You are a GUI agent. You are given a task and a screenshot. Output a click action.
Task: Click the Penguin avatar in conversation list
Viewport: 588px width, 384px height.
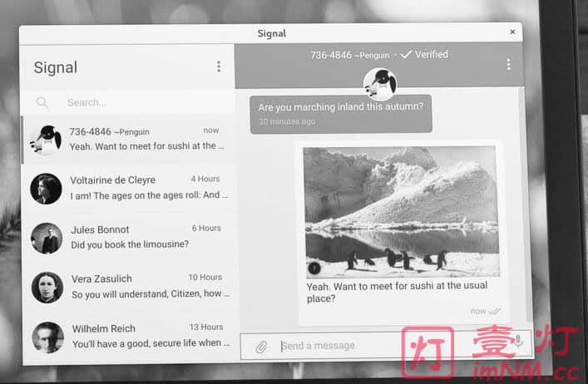[x=46, y=140]
